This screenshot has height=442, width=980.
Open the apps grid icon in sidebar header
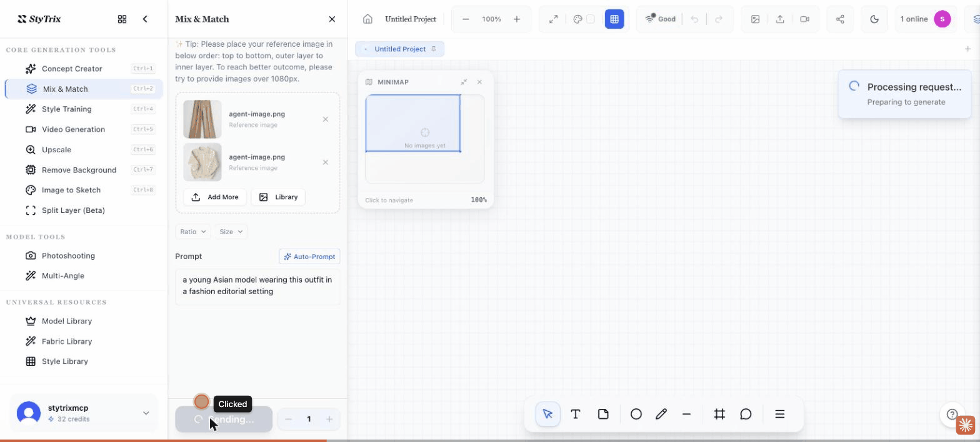122,19
